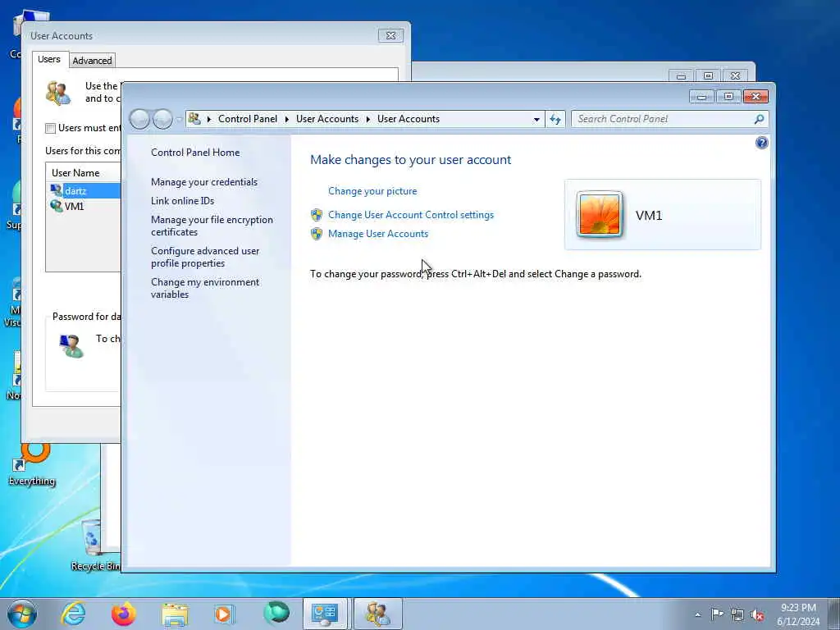
Task: Expand the arrow after Control Panel breadcrumb
Action: (x=286, y=119)
